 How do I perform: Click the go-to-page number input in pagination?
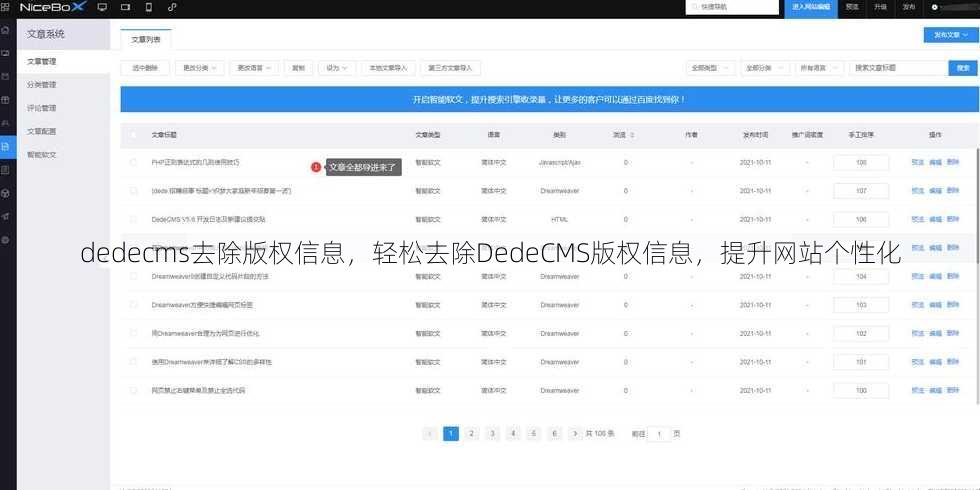pos(659,434)
